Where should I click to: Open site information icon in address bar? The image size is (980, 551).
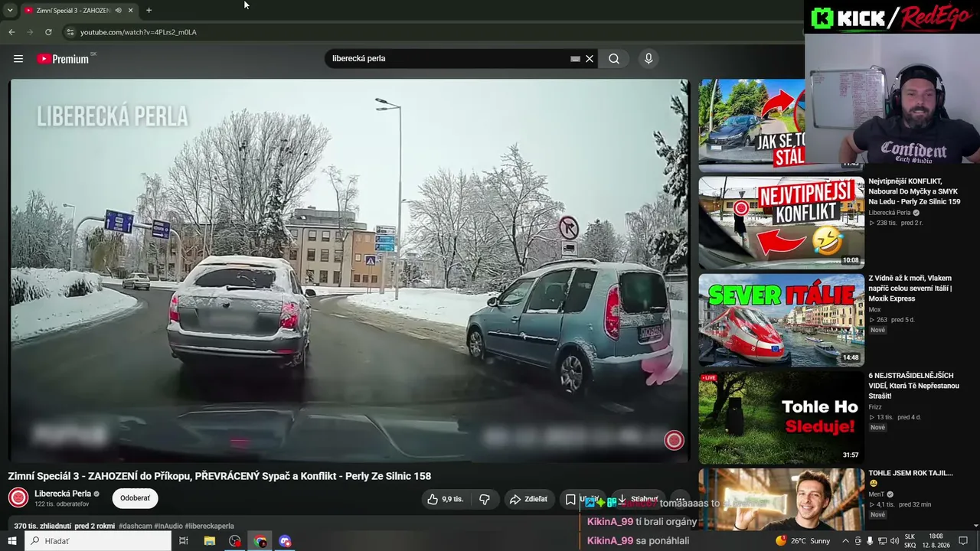pos(70,32)
